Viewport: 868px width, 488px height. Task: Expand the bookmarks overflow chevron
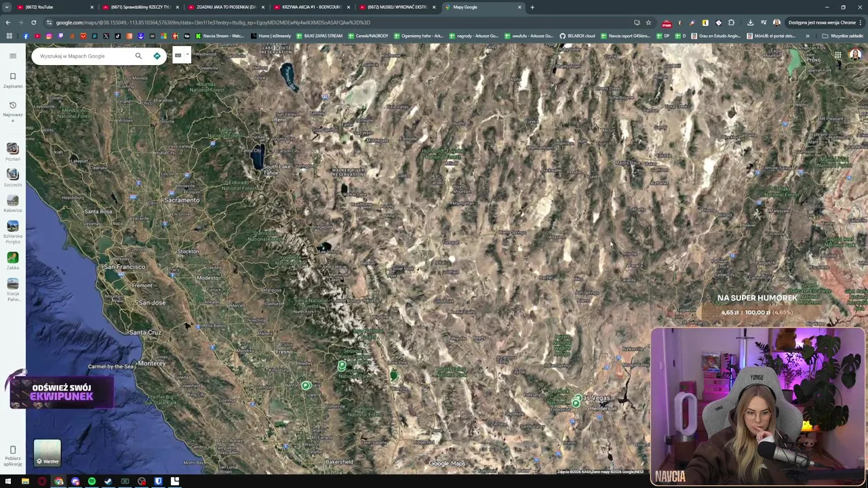[x=807, y=36]
